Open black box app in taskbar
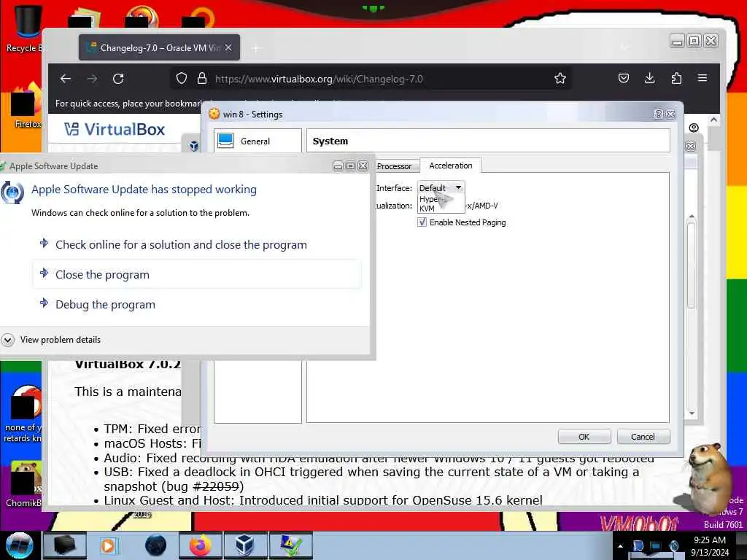Viewport: 747px width, 560px height. [x=64, y=545]
